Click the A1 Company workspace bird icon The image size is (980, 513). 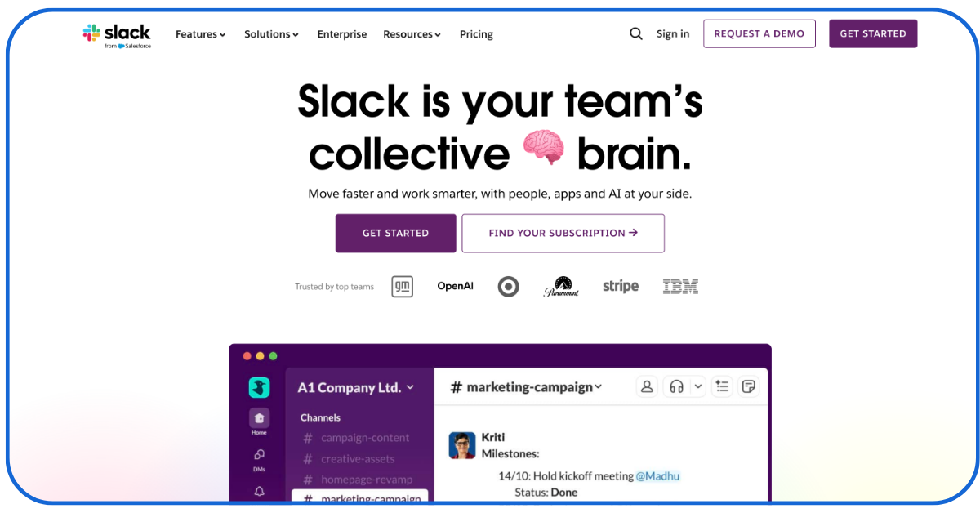point(259,387)
